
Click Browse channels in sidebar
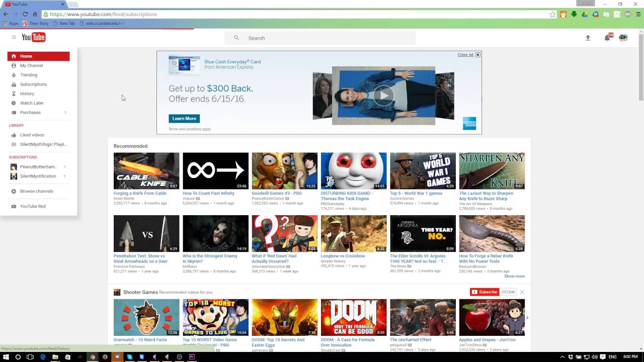pyautogui.click(x=36, y=191)
